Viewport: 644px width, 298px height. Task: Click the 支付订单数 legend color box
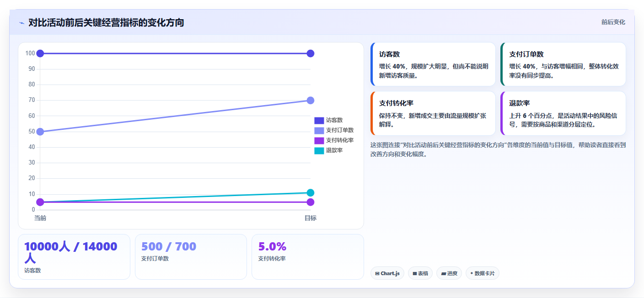[319, 130]
